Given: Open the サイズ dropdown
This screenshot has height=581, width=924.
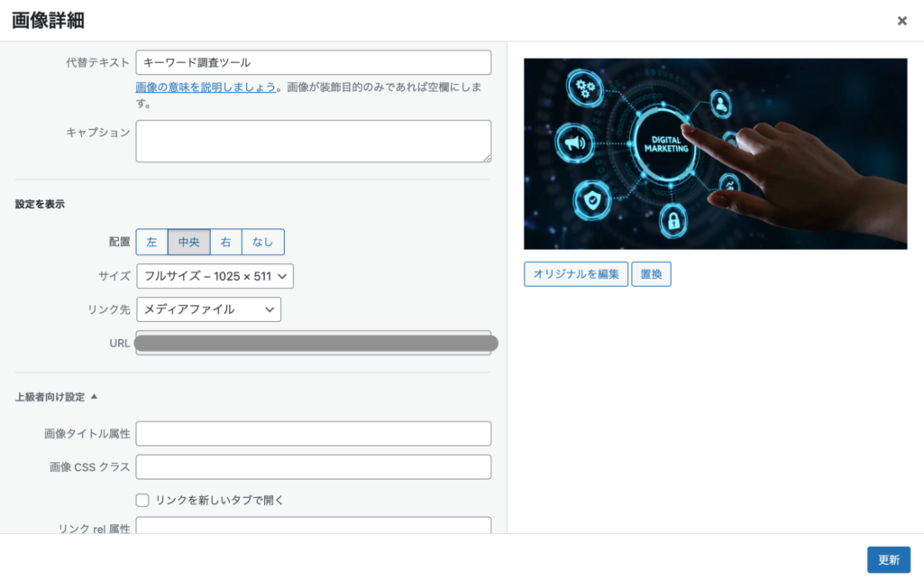Looking at the screenshot, I should [x=215, y=276].
